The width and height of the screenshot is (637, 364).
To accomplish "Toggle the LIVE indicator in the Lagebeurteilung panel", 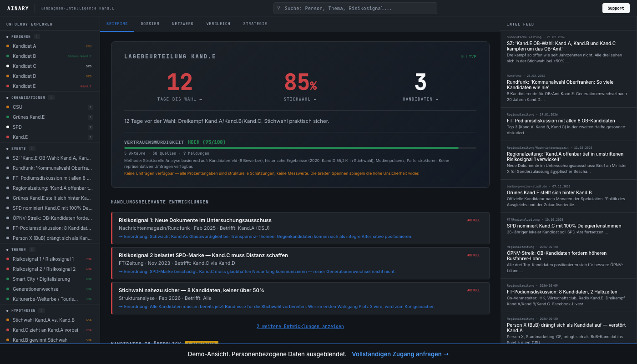I will 469,56.
